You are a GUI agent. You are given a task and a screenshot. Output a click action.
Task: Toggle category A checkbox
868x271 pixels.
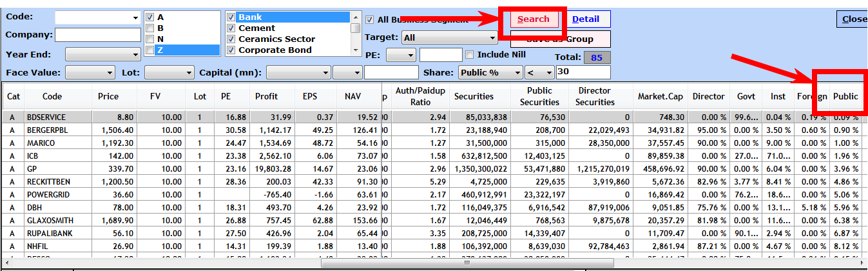(x=149, y=17)
